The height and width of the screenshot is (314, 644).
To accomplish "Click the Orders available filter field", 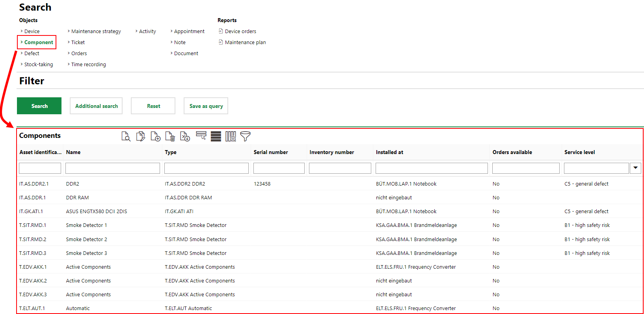I will coord(526,168).
